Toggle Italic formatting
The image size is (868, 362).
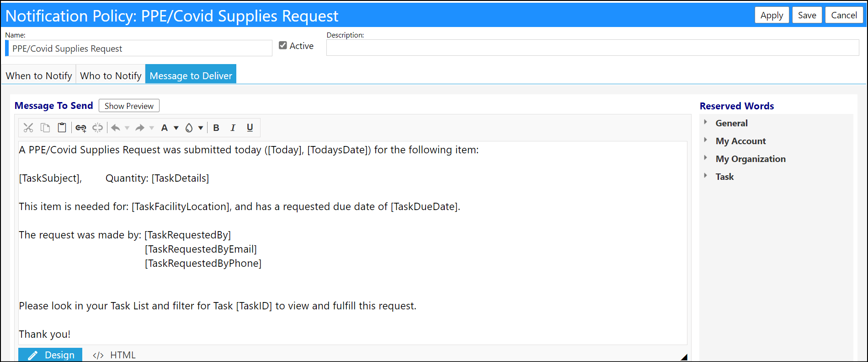pos(233,128)
